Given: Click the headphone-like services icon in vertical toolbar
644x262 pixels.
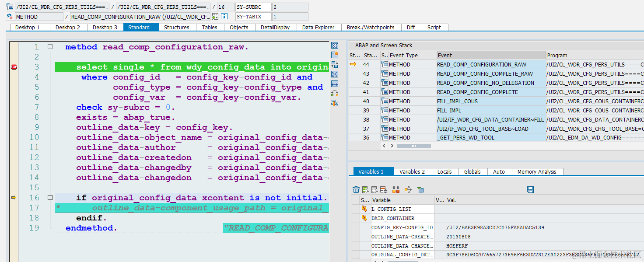Looking at the screenshot, I should click(x=335, y=93).
